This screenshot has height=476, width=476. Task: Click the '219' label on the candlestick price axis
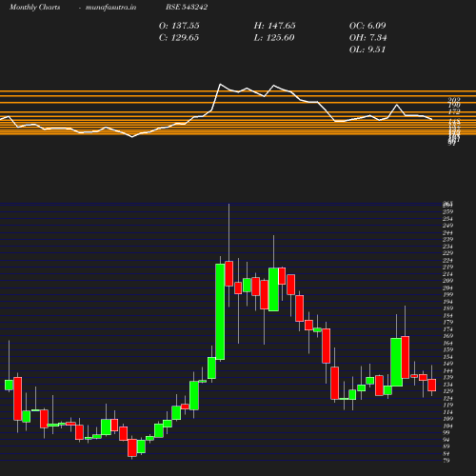click(x=448, y=267)
